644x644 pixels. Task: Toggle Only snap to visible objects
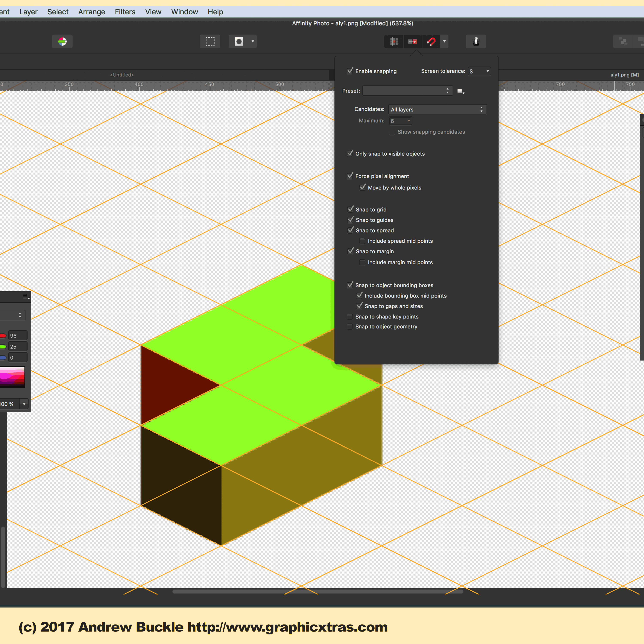pos(350,153)
